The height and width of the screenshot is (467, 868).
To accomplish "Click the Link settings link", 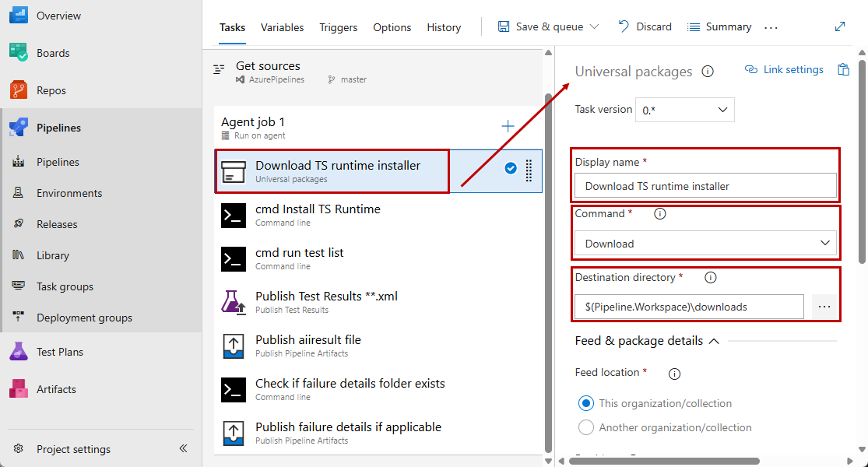I will [791, 69].
